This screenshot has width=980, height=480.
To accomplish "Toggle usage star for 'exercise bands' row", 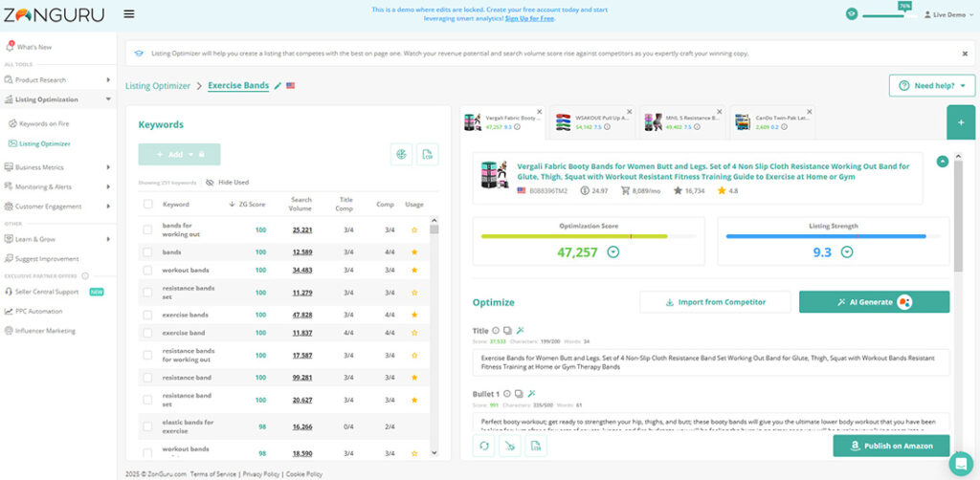I will tap(413, 315).
